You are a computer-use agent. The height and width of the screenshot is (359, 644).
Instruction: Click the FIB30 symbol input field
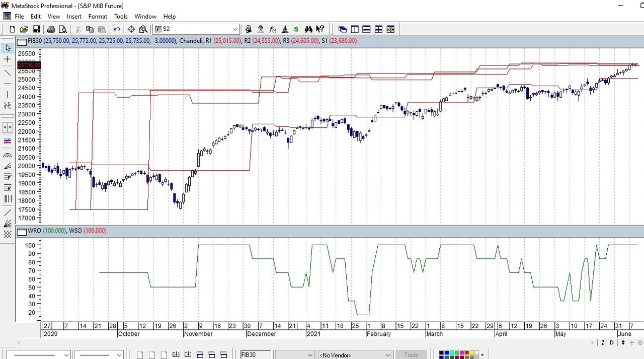pyautogui.click(x=256, y=355)
